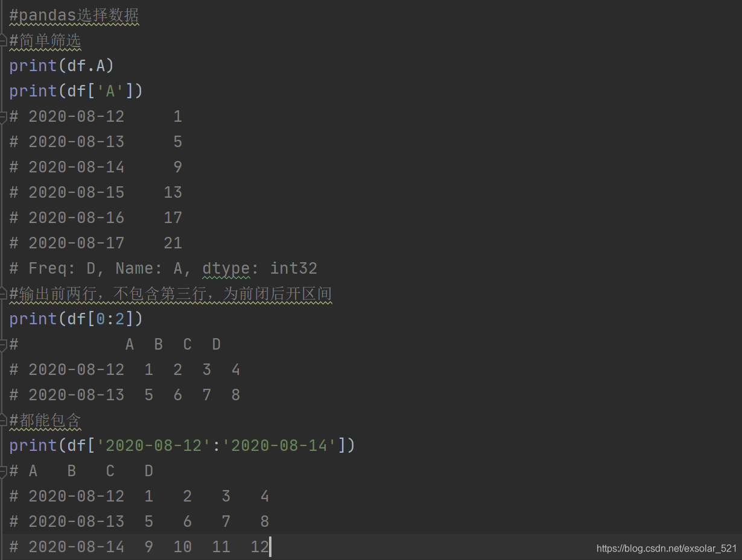Click '# Freq: D, Name: A, dtype: int32'
The image size is (742, 560).
[x=163, y=268]
